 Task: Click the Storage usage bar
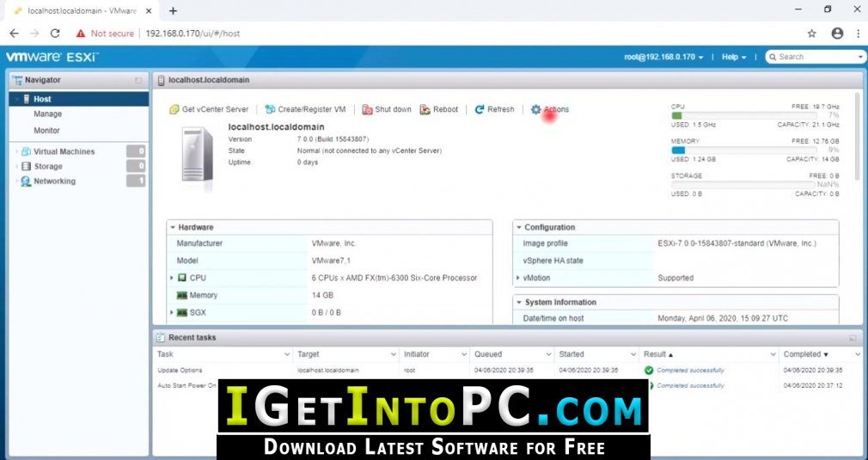pyautogui.click(x=743, y=184)
